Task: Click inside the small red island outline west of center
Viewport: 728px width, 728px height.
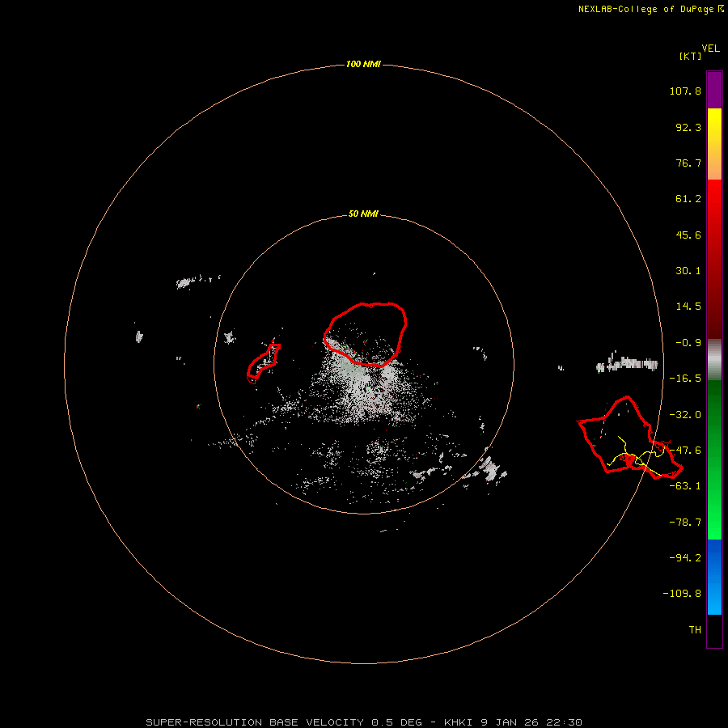Action: tap(264, 363)
